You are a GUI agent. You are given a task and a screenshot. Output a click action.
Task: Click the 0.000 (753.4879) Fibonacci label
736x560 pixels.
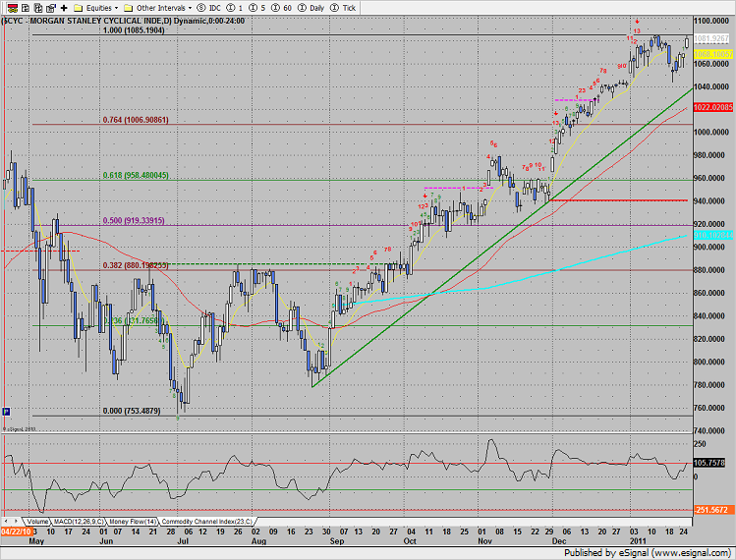click(x=132, y=411)
